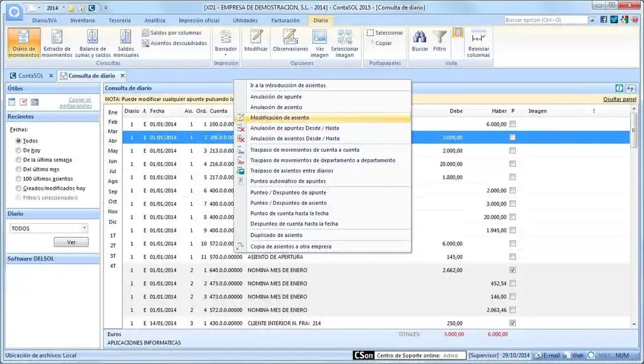Viewport: 644px width, 364px height.
Task: Click Balance de sumas y saldos icon
Action: pyautogui.click(x=93, y=37)
